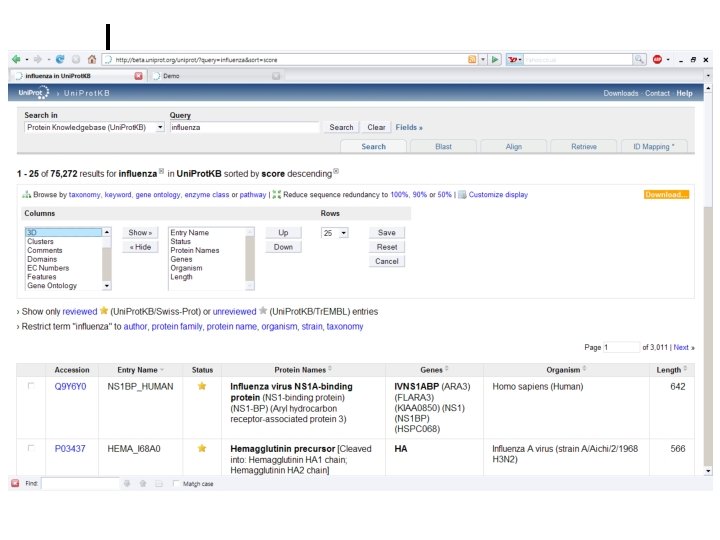Click the green Go arrow beside address bar

point(495,59)
